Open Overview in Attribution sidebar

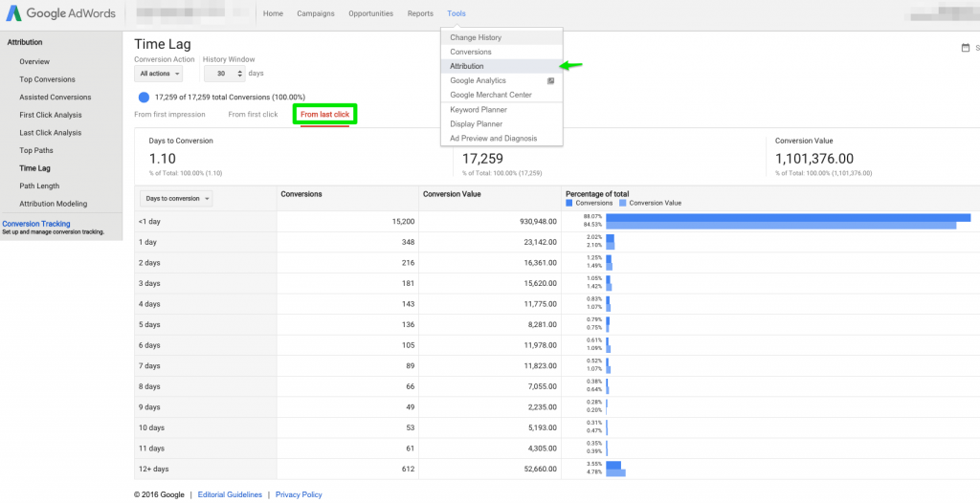34,62
